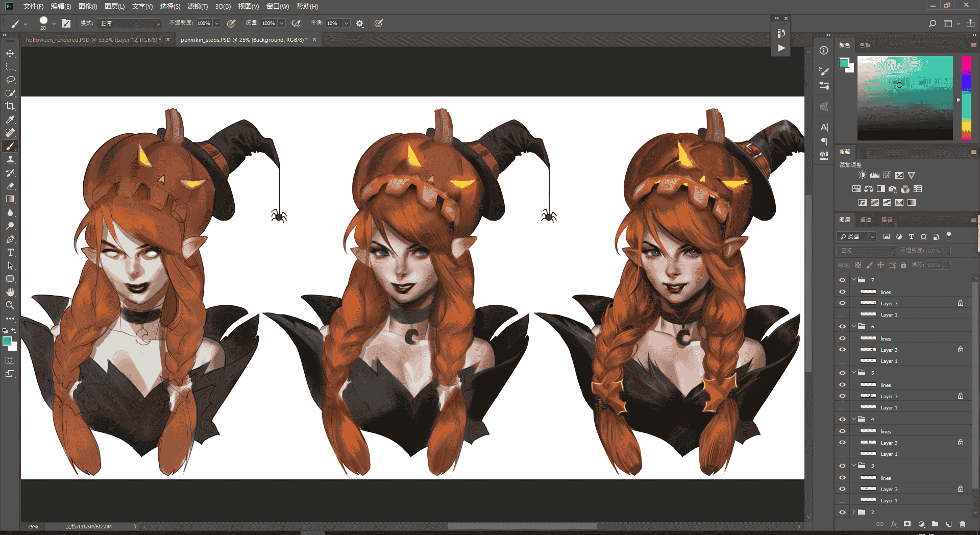The height and width of the screenshot is (535, 980).
Task: Show Layer 1 in group 7
Action: (842, 314)
